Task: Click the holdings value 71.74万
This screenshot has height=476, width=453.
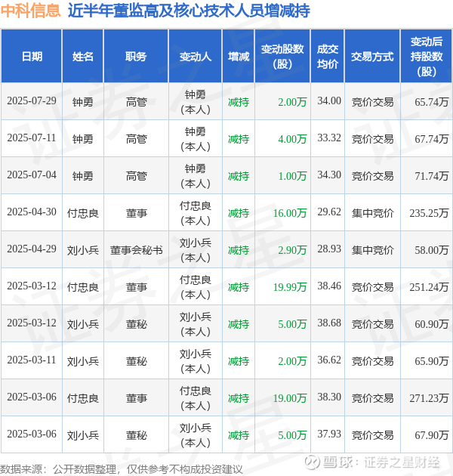Action: [x=431, y=176]
